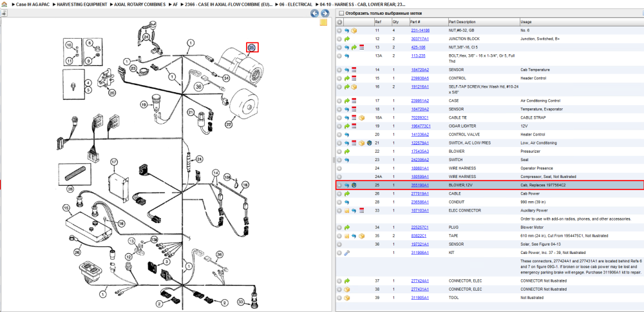Click callout 15 on the diagram
644x312 pixels.
coord(66,208)
